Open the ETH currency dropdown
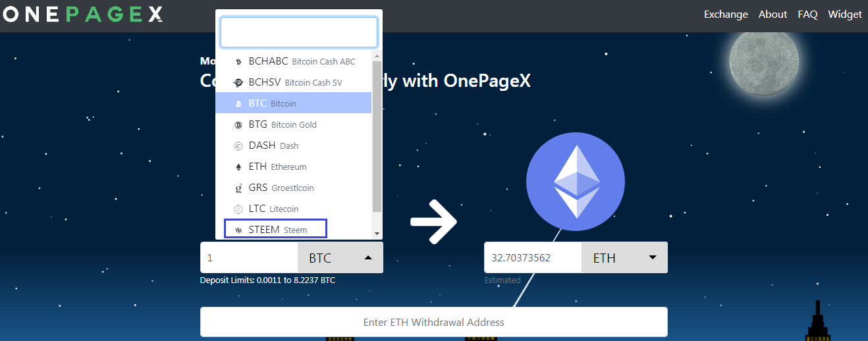Viewport: 868px width, 341px height. [x=624, y=257]
